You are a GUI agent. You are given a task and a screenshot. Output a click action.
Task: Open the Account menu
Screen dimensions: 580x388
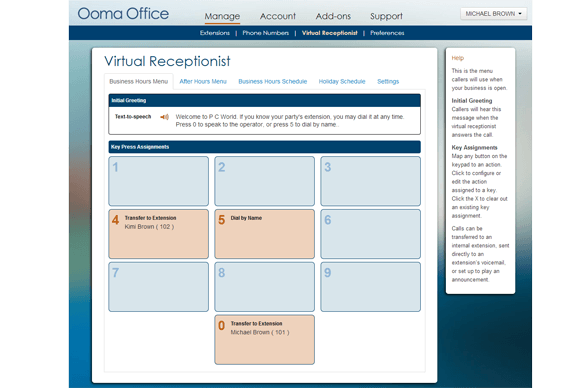point(278,16)
